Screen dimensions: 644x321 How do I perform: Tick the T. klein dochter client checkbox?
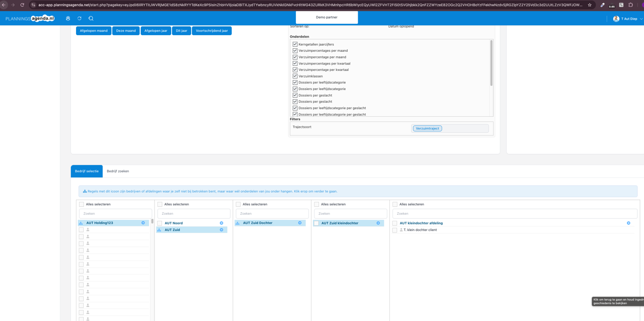(x=395, y=230)
